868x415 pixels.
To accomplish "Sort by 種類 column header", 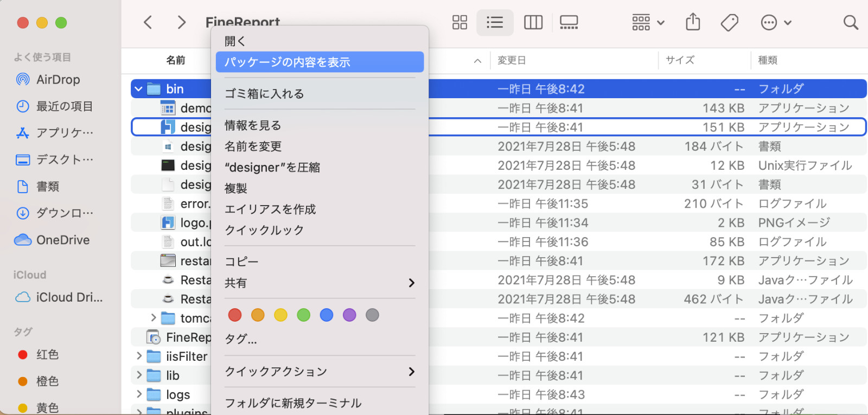I will [768, 60].
